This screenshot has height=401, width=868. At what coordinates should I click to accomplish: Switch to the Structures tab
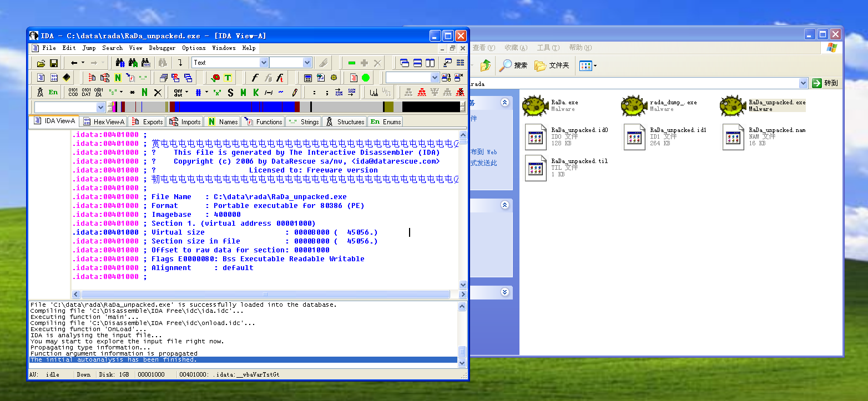[x=345, y=121]
